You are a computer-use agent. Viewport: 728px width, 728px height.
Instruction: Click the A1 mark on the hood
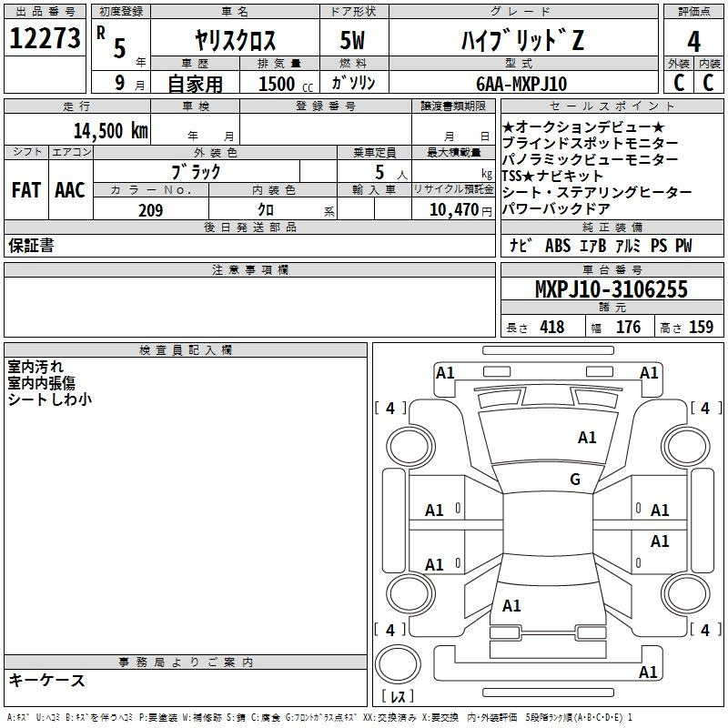pyautogui.click(x=587, y=438)
